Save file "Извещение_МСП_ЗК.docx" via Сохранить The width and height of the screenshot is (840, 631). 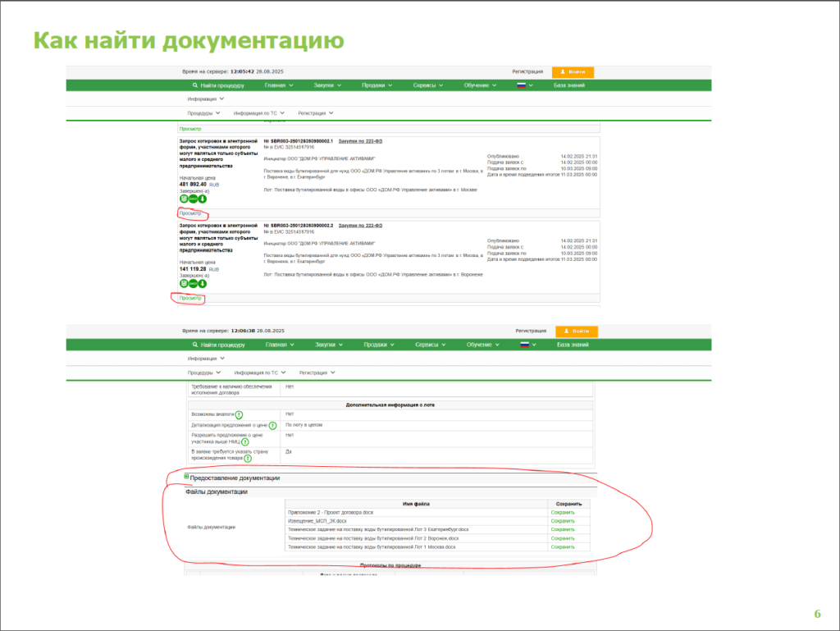(563, 520)
